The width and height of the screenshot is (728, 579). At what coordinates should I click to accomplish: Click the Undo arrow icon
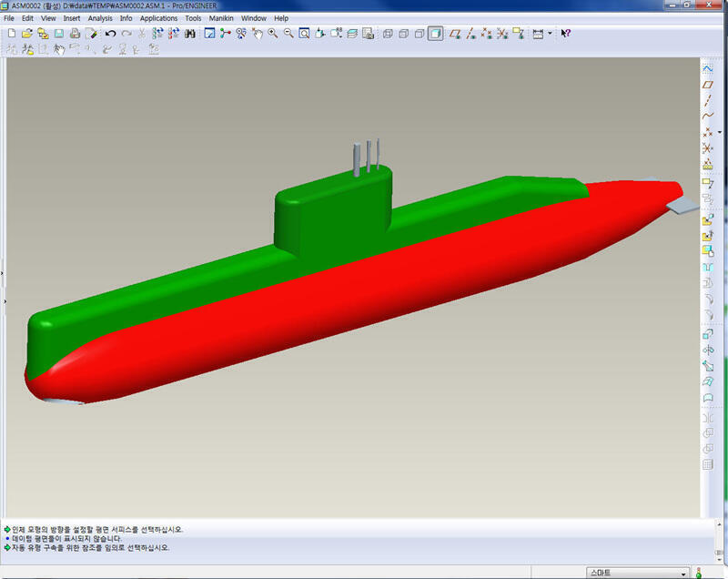click(110, 34)
